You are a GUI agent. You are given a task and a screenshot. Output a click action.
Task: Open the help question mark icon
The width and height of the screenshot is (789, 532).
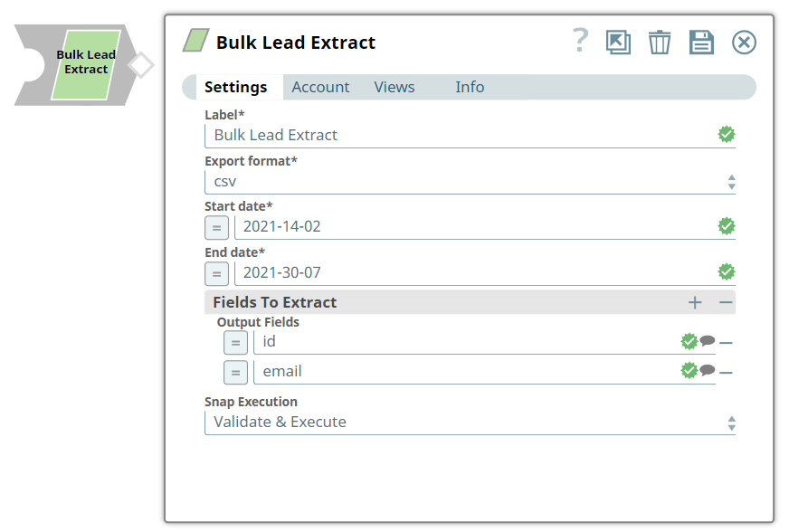click(x=580, y=41)
